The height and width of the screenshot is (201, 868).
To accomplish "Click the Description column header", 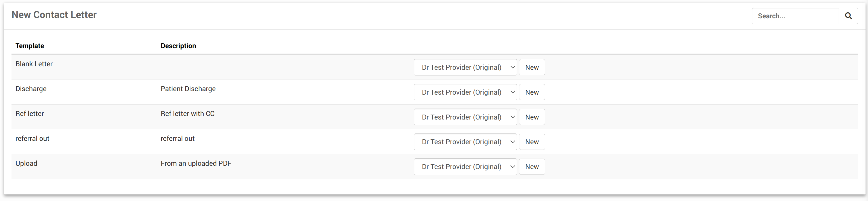I will pyautogui.click(x=178, y=46).
